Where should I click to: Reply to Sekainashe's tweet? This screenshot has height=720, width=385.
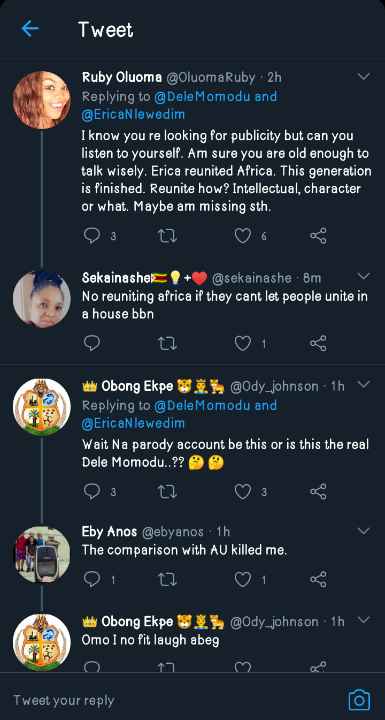point(92,343)
